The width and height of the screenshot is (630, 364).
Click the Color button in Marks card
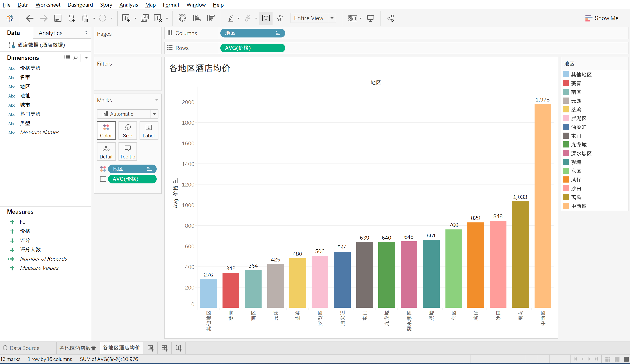pyautogui.click(x=106, y=131)
